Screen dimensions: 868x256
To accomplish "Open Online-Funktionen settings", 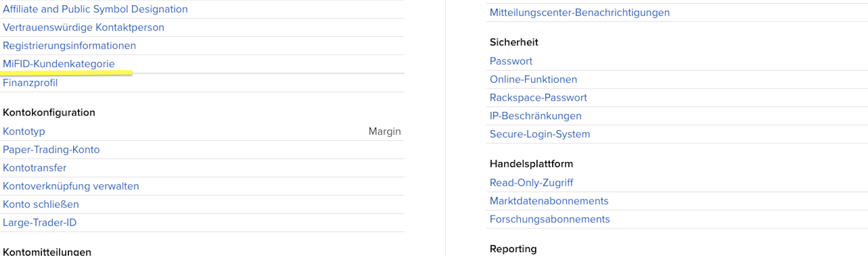I will pyautogui.click(x=533, y=79).
